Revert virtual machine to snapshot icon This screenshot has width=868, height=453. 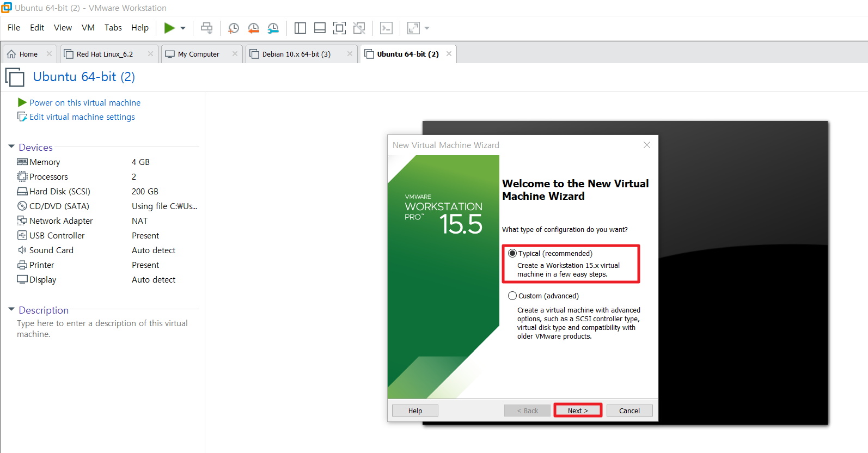tap(253, 28)
